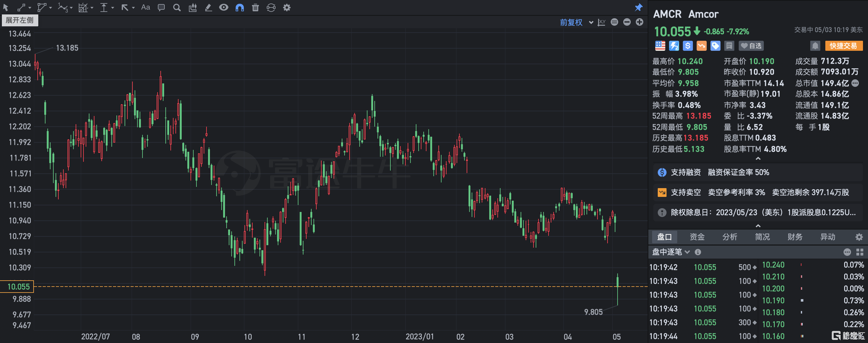Viewport: 868px width, 343px height.
Task: Toggle drawings visibility with eye icon
Action: click(223, 8)
